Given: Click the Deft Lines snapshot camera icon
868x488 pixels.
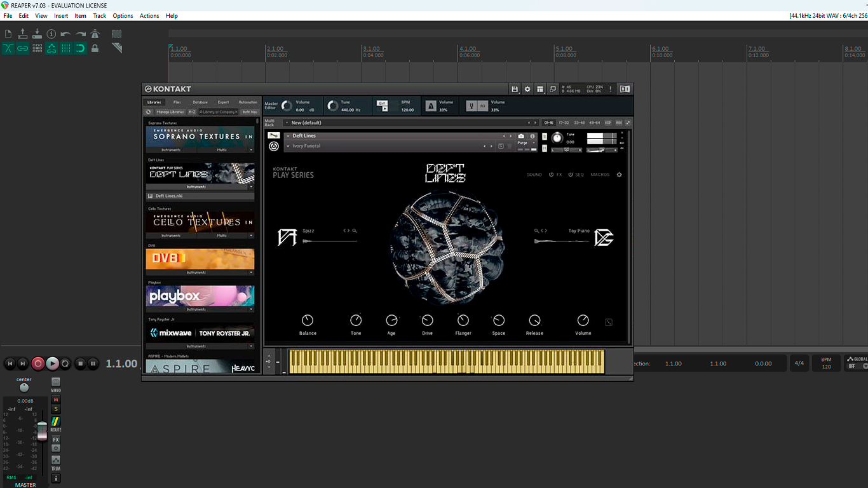Looking at the screenshot, I should click(x=522, y=136).
